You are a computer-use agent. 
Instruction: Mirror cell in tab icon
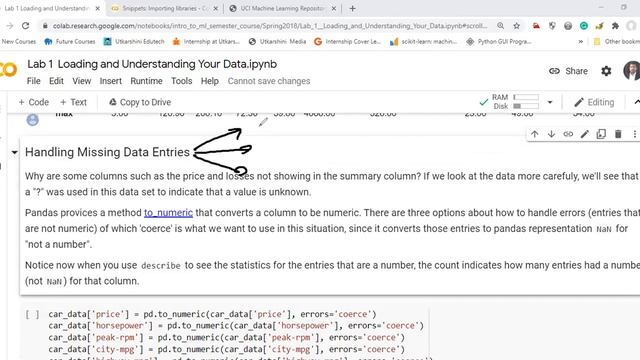601,134
